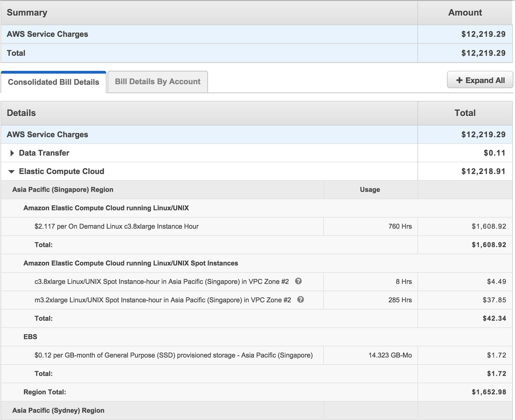Collapse the Elastic Compute Cloud section arrow

pos(11,172)
